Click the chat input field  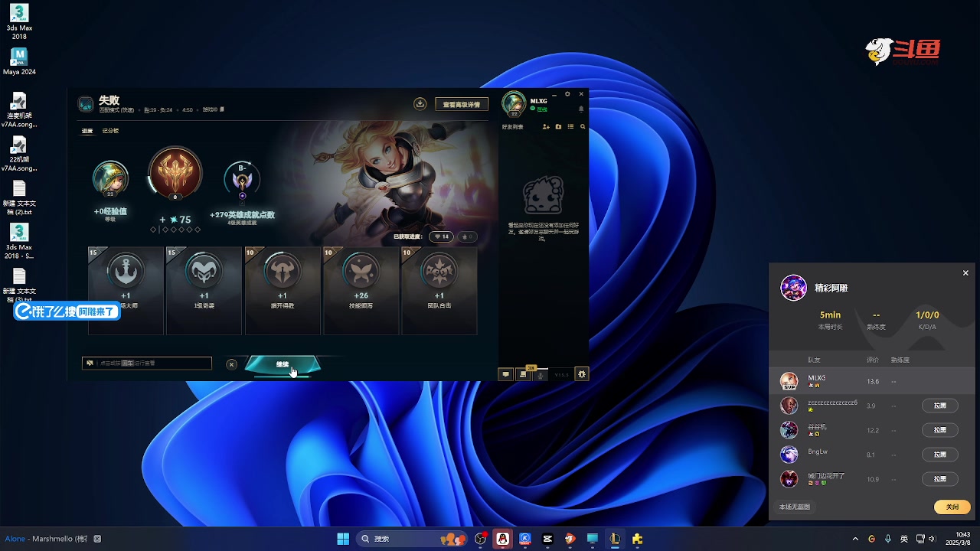click(147, 364)
